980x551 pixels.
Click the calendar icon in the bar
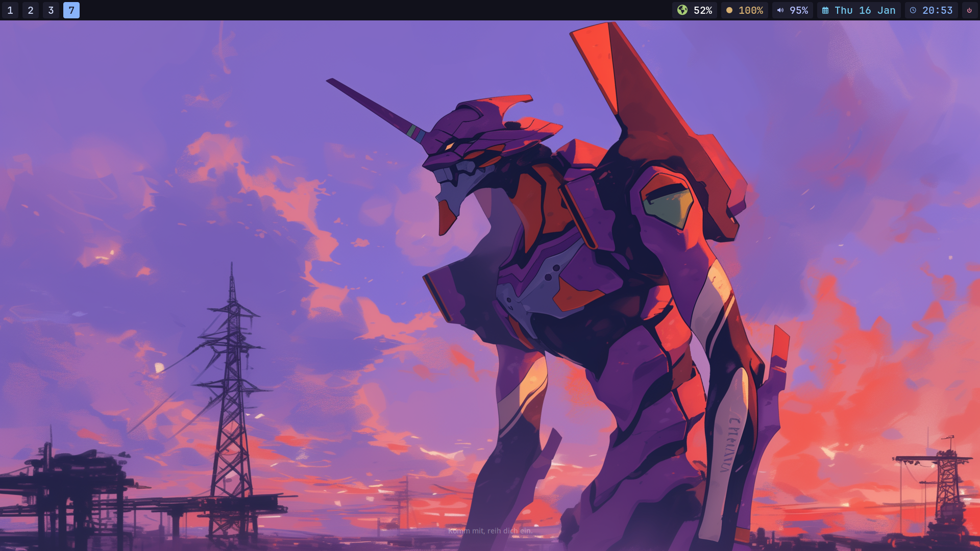click(x=825, y=10)
